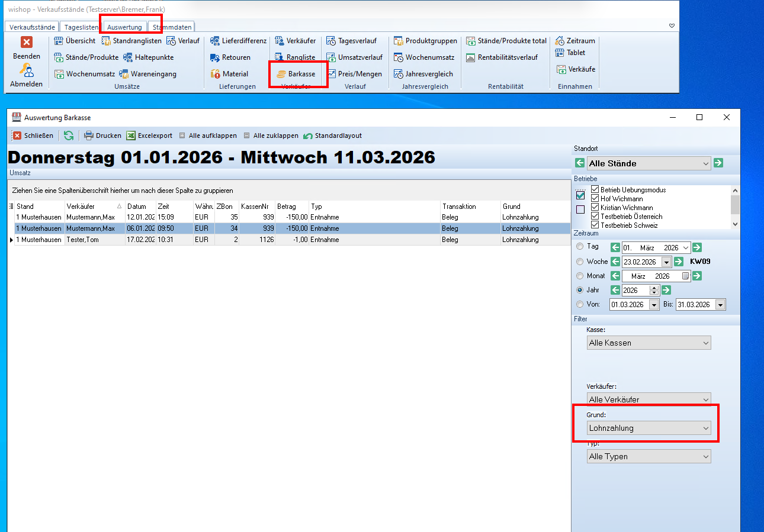Switch to the Tageslisten tab
Screen dimensions: 764x532
[x=80, y=27]
